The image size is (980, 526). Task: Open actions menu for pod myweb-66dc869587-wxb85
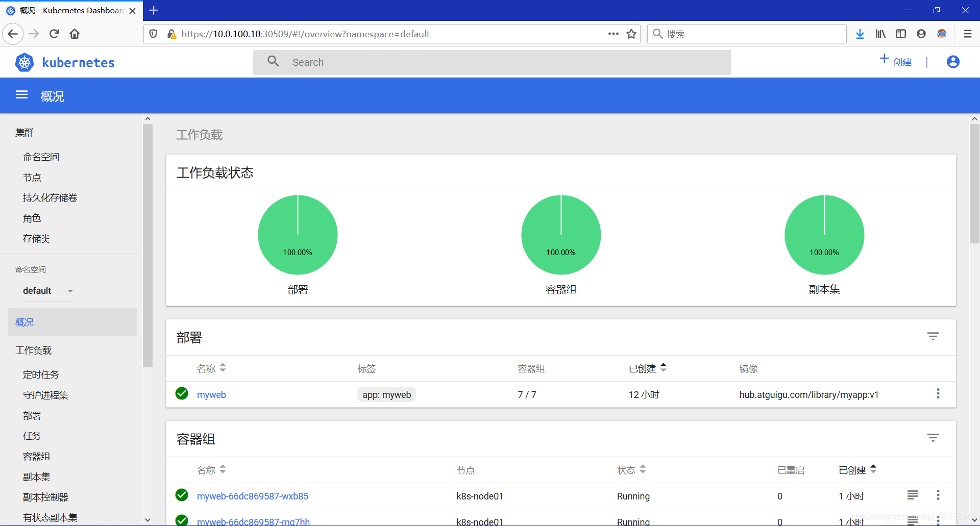coord(938,495)
